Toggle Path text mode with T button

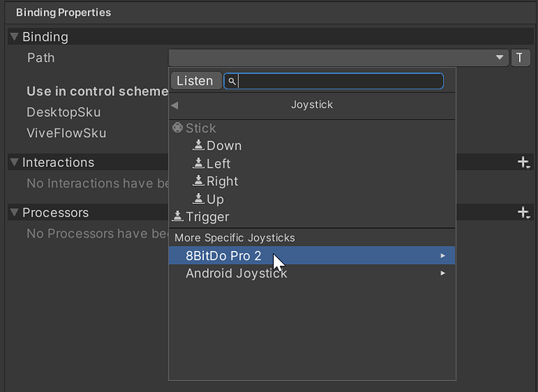521,58
